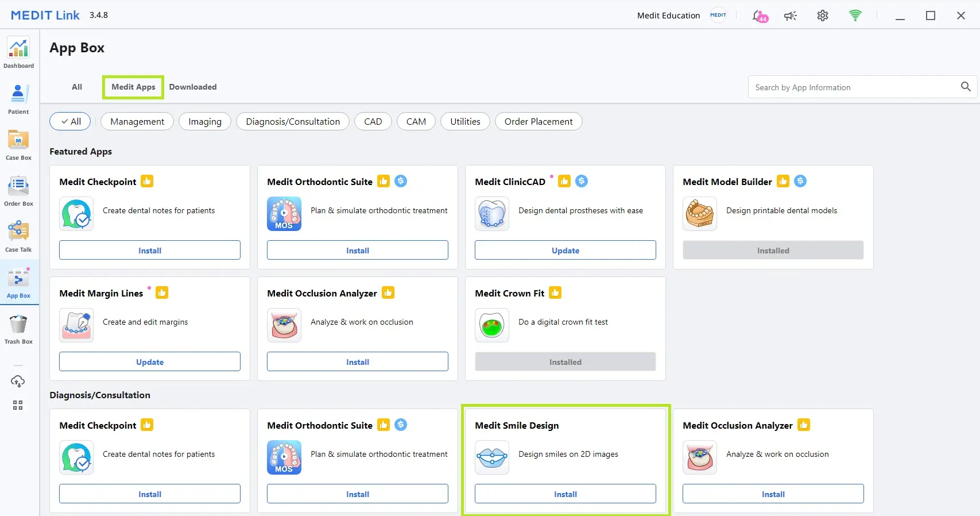
Task: Click thumbs-up badge on Medit Crown Fit
Action: (x=555, y=292)
